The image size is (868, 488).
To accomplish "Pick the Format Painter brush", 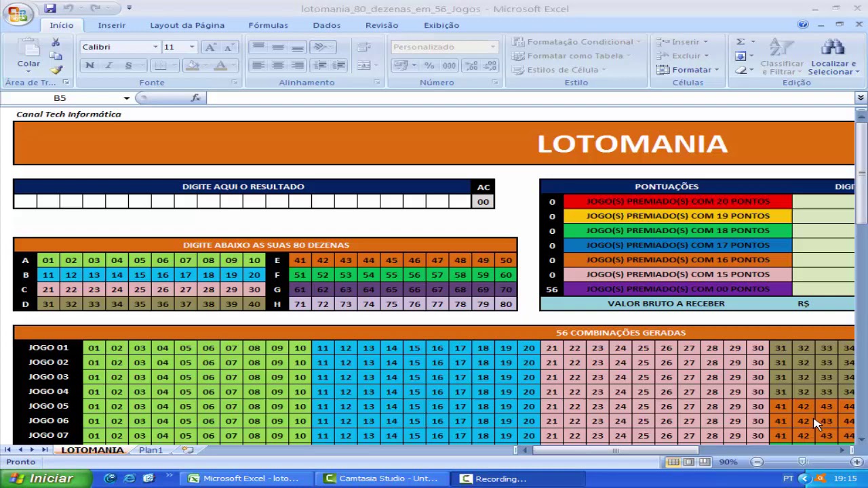I will coord(56,70).
